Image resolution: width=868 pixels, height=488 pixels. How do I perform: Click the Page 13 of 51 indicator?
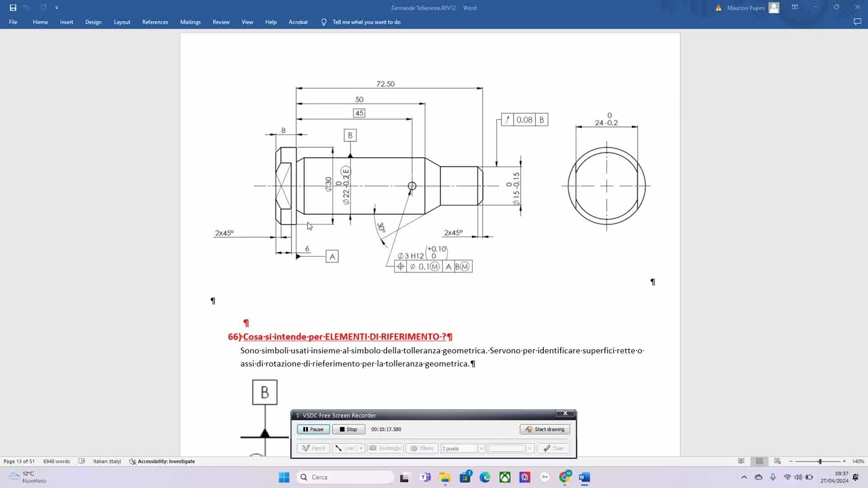pos(19,462)
